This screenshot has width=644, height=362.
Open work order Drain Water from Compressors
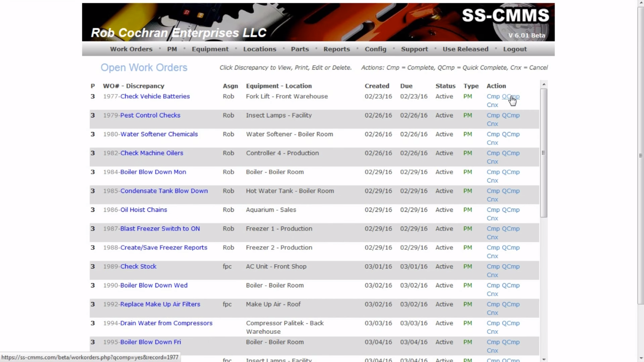166,323
